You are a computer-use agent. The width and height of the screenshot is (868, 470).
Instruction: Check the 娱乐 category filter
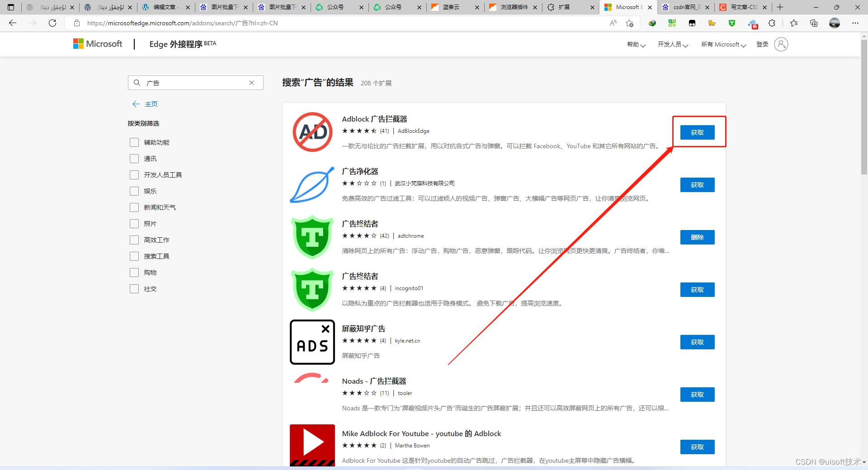[134, 191]
